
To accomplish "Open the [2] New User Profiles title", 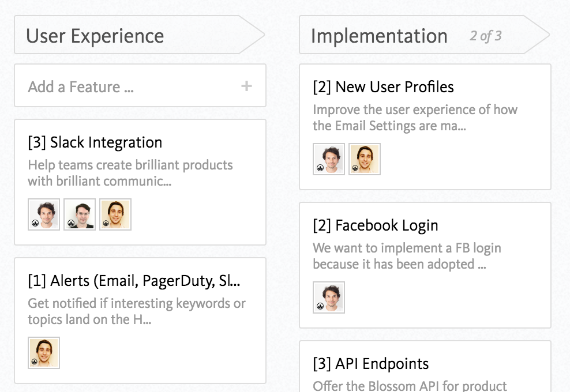I will pyautogui.click(x=383, y=87).
